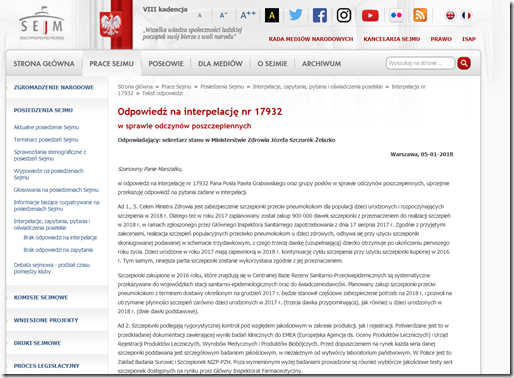The width and height of the screenshot is (514, 378).
Task: Open Sejm Facebook page
Action: pos(320,15)
